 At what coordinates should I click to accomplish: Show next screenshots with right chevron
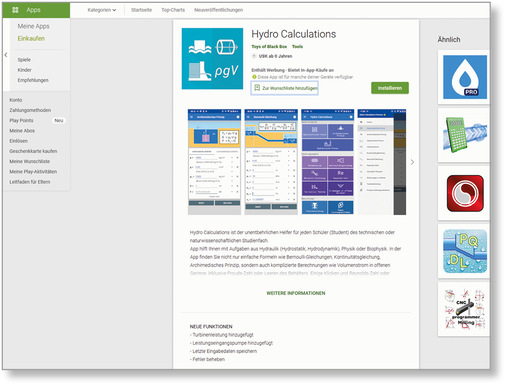412,162
